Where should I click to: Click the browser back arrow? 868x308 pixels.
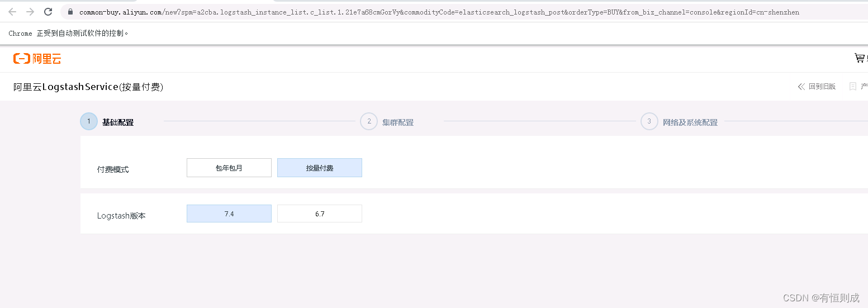pos(12,12)
